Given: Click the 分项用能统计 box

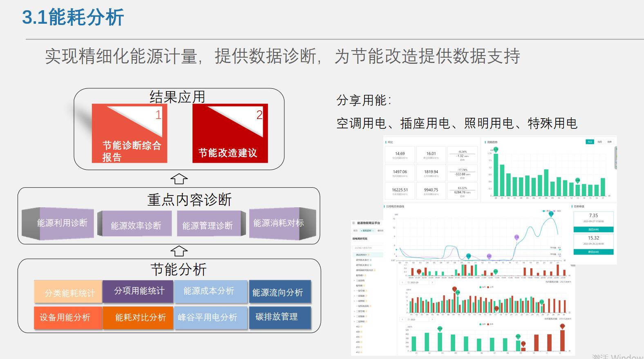Looking at the screenshot, I should click(138, 291).
